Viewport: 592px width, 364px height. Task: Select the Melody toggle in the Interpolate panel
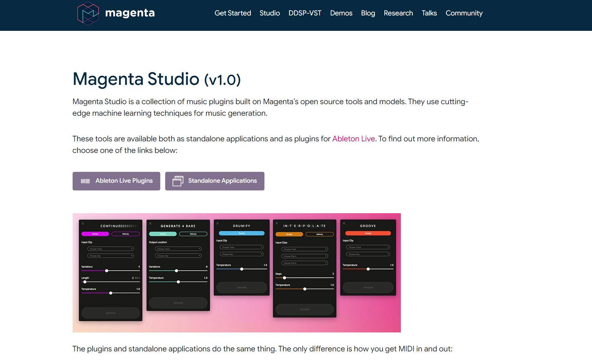coord(320,234)
